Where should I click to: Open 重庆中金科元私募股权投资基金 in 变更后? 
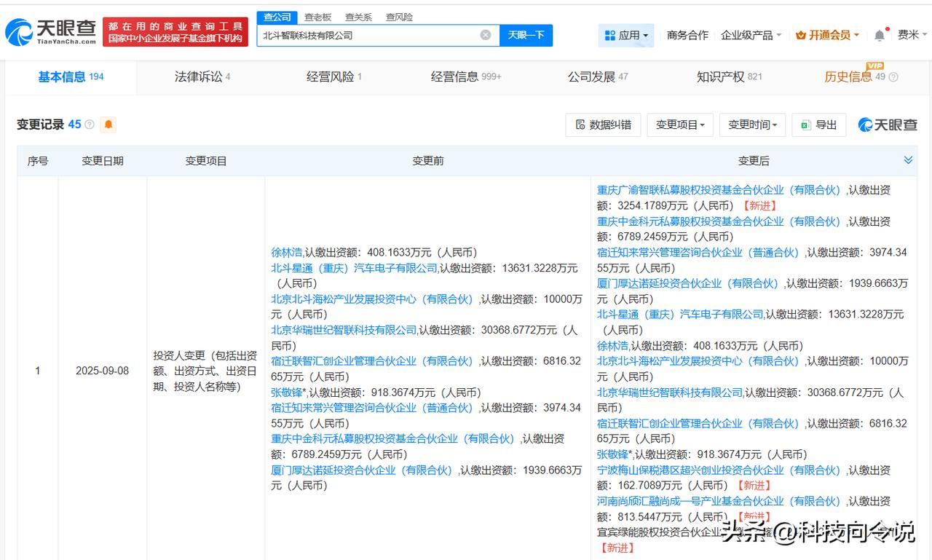tap(719, 221)
